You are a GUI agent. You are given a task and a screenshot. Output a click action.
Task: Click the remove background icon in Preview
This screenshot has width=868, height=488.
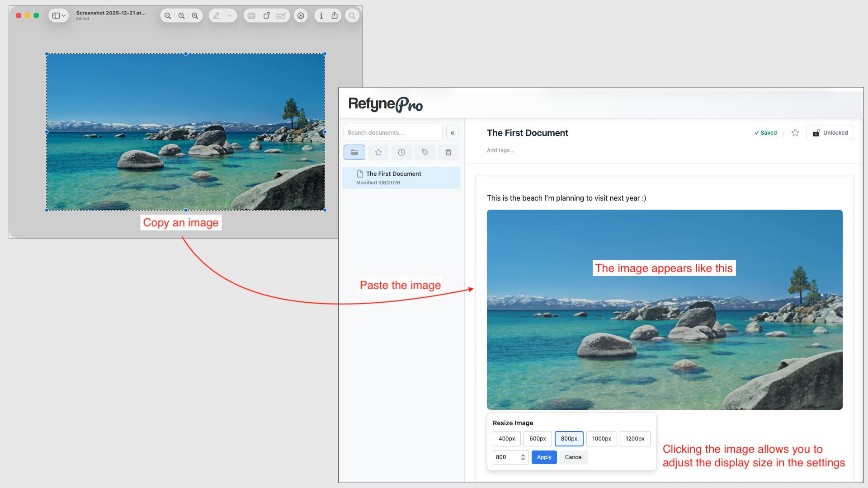[x=251, y=16]
